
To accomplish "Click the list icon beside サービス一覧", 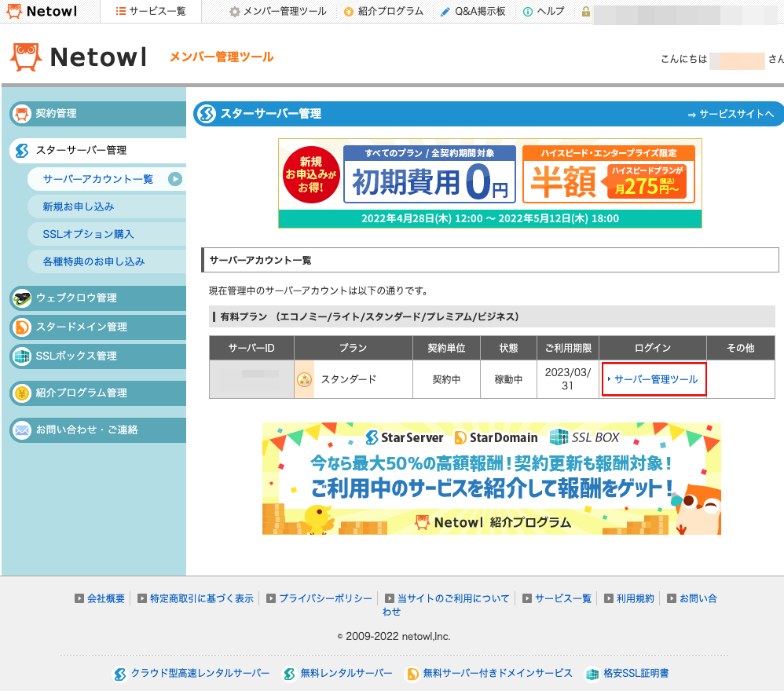I will [x=120, y=11].
